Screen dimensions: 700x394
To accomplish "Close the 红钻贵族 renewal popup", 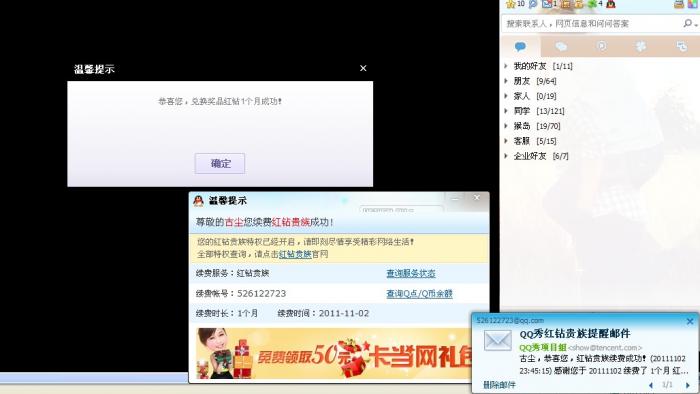I will tap(477, 197).
